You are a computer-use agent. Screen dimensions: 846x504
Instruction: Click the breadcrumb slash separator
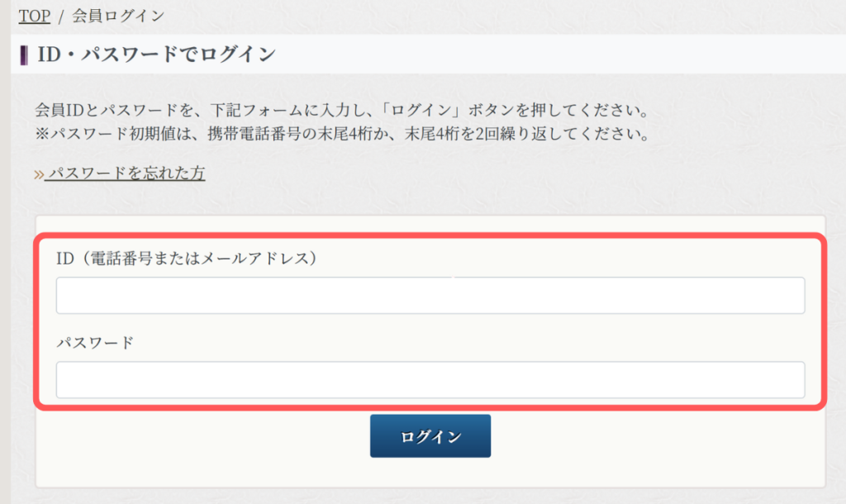coord(60,16)
